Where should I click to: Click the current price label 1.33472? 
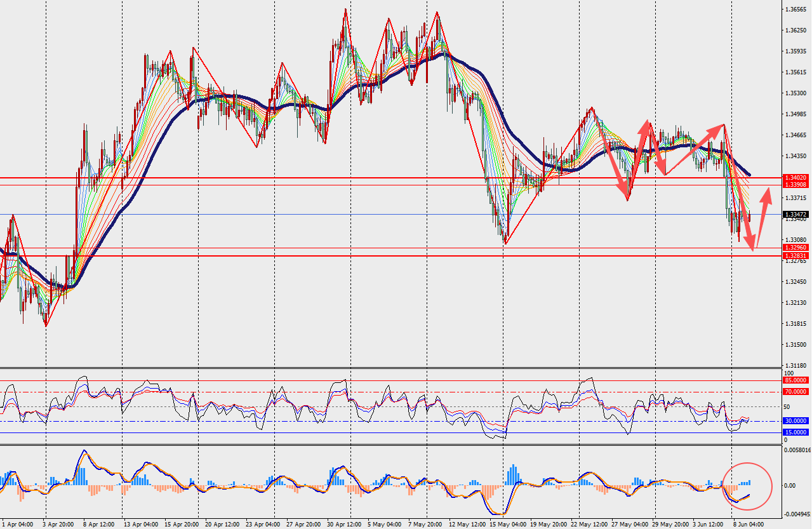(796, 215)
